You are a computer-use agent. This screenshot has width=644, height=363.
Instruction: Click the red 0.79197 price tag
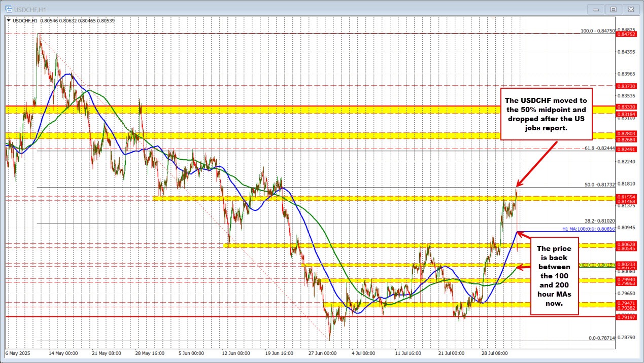[627, 317]
